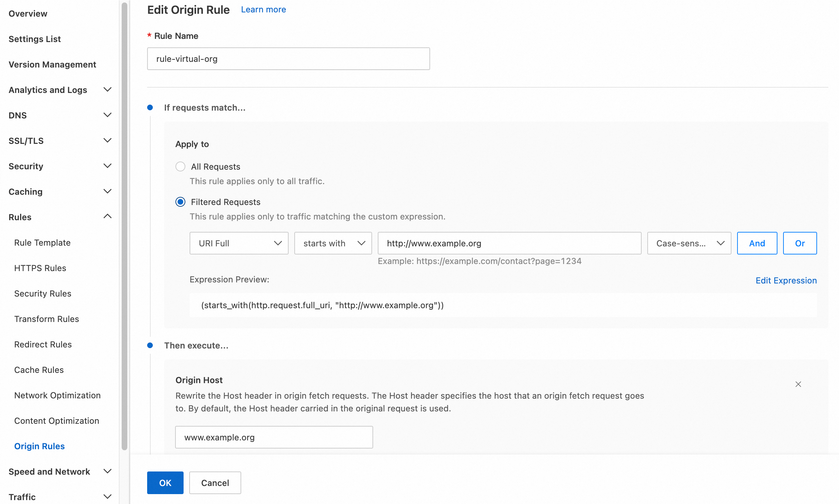Expand the DNS menu chevron
This screenshot has height=504, width=839.
(108, 115)
